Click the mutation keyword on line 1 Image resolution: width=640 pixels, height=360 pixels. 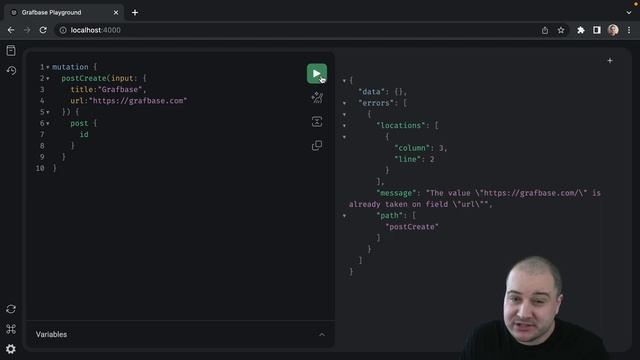coord(70,67)
